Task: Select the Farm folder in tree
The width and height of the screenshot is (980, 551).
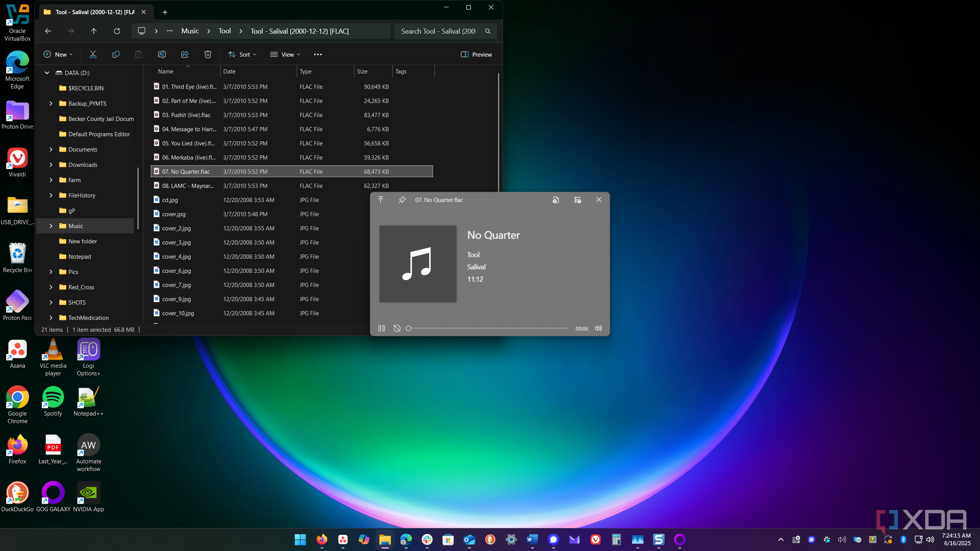Action: pos(74,180)
